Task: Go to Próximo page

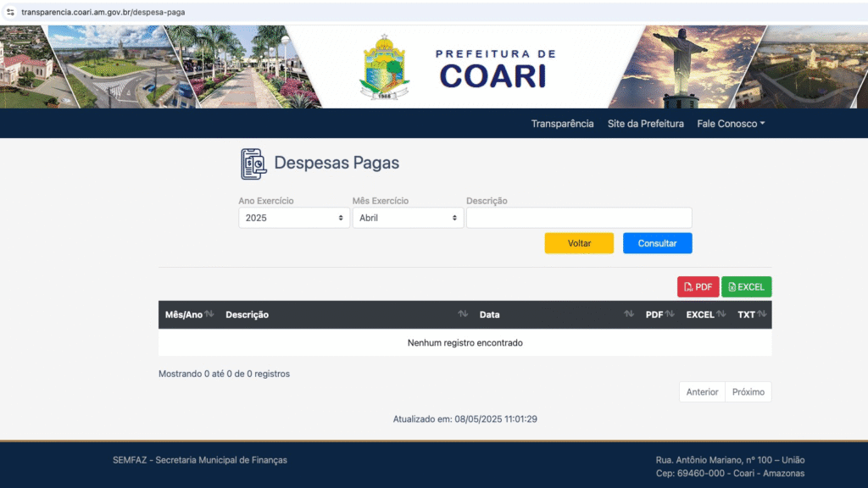Action: [x=748, y=391]
